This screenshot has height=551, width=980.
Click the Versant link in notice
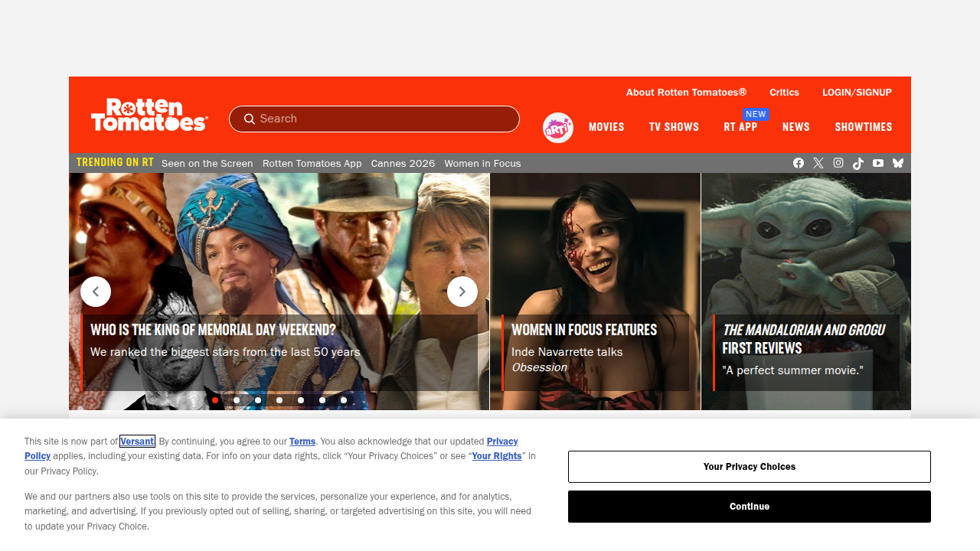pos(137,442)
